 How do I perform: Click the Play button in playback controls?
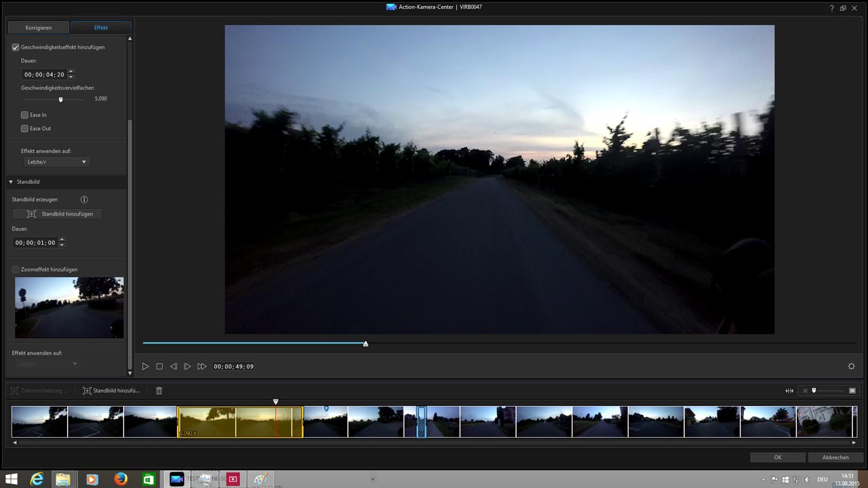coord(145,367)
